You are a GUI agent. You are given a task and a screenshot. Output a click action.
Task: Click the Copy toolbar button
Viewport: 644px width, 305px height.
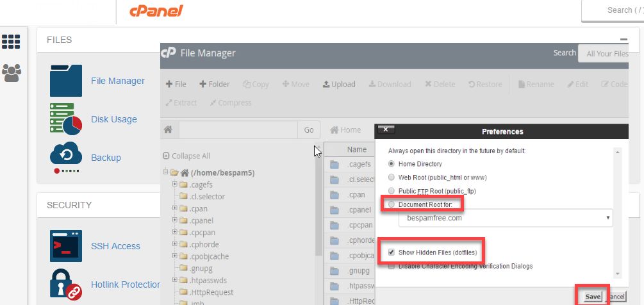(256, 84)
